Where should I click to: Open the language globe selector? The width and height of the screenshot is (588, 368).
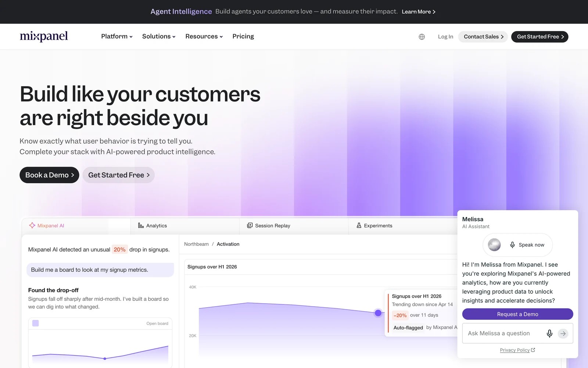pos(422,37)
